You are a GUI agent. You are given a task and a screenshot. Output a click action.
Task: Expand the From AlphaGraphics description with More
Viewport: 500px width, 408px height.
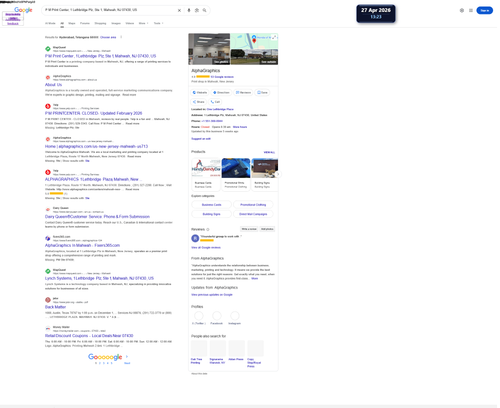coord(255,278)
